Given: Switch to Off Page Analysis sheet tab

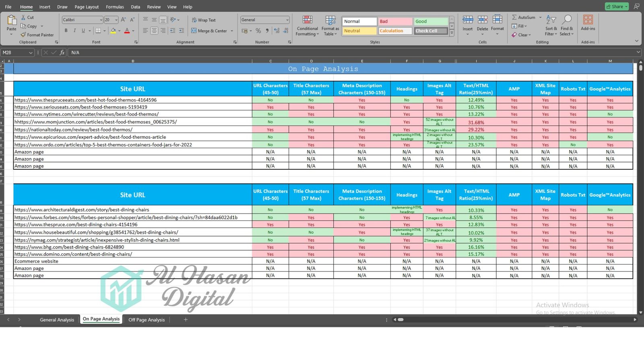Looking at the screenshot, I should 147,320.
